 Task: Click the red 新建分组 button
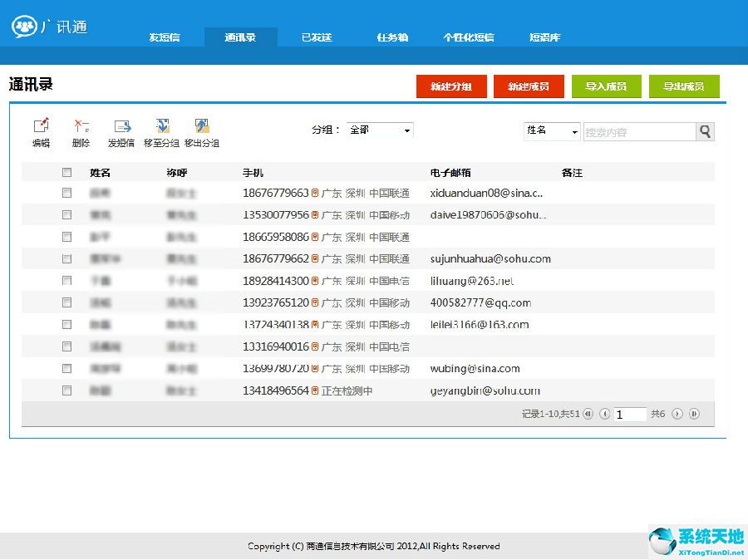(x=451, y=86)
